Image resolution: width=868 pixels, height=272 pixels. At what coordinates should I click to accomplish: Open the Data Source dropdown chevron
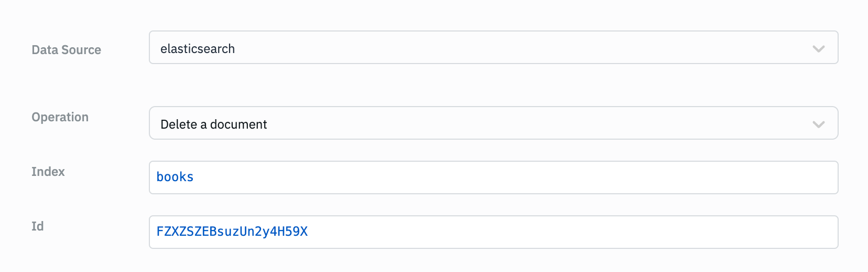click(x=818, y=49)
